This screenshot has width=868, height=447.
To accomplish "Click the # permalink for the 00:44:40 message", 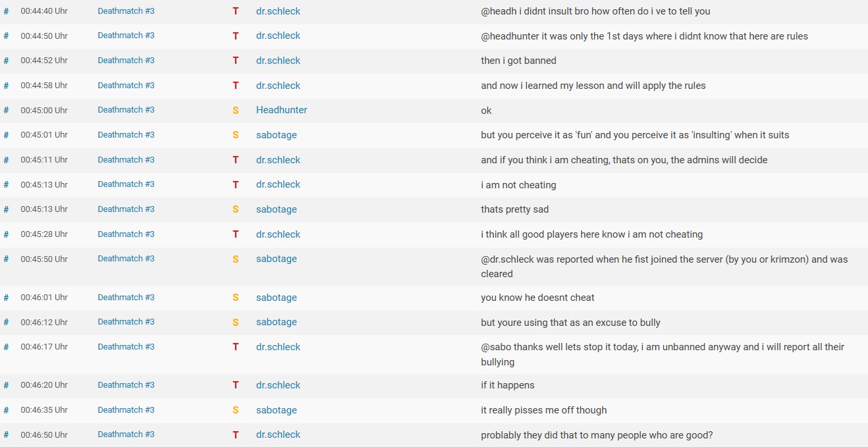I will (x=6, y=11).
